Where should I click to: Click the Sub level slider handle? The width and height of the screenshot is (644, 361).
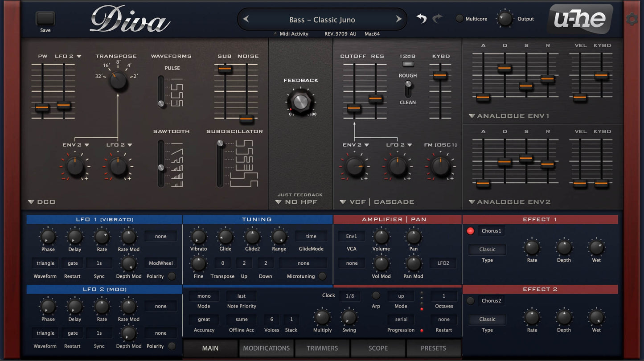pyautogui.click(x=225, y=69)
